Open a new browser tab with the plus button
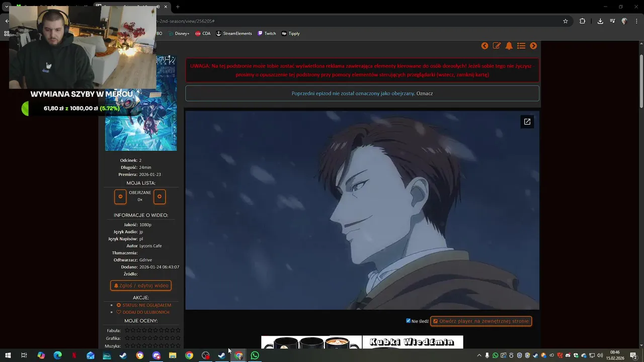 (178, 7)
